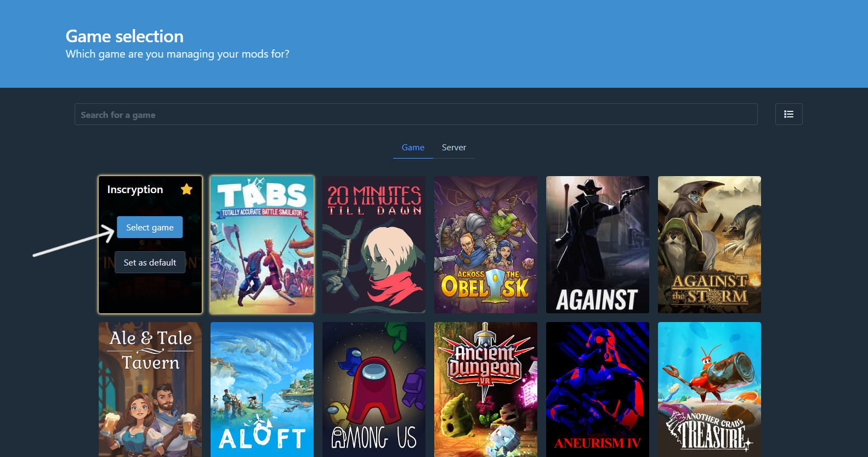Select Across the Obelisk game cover
868x457 pixels.
[x=486, y=245]
